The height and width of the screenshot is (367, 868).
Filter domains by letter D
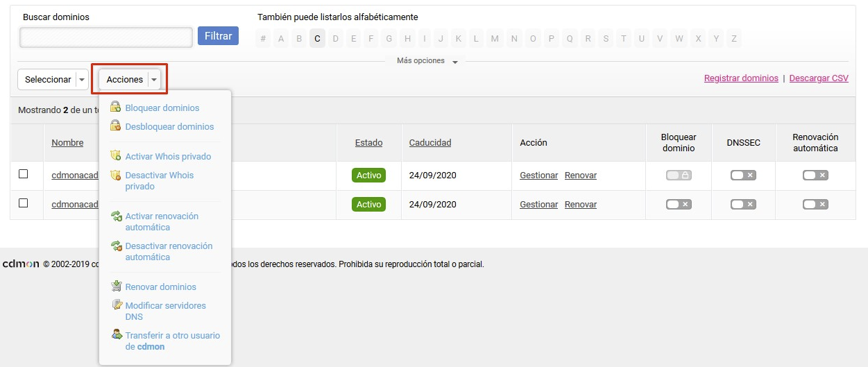[336, 39]
